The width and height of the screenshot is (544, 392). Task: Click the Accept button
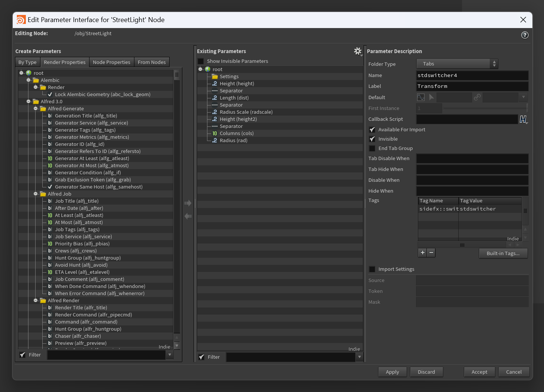pyautogui.click(x=480, y=372)
